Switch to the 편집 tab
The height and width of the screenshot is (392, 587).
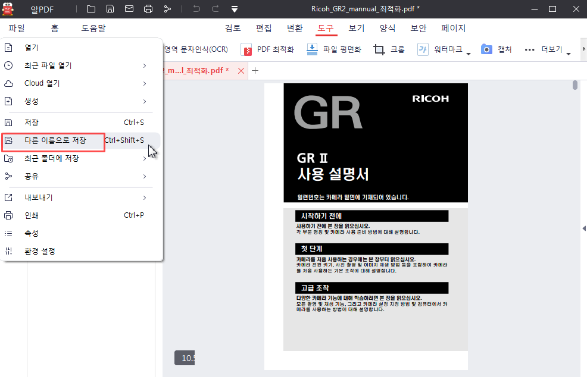click(264, 28)
